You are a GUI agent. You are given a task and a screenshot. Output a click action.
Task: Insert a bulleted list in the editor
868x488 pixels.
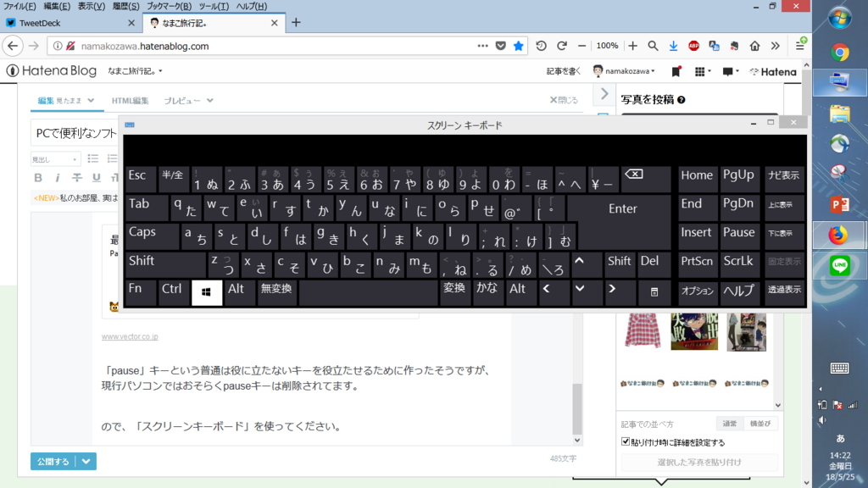(x=93, y=158)
